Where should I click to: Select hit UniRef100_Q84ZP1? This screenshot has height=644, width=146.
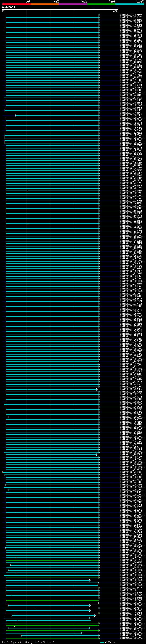[x=131, y=20]
